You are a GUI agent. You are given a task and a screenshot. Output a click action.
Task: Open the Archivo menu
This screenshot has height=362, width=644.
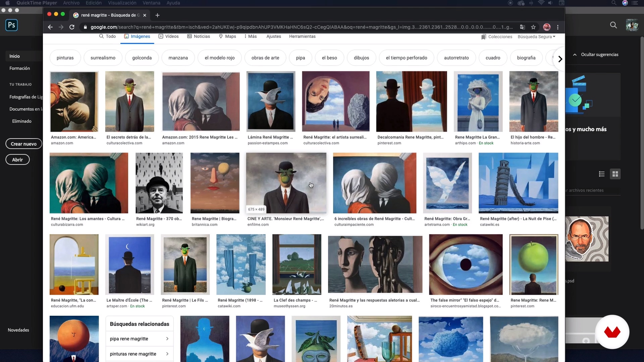pos(71,3)
